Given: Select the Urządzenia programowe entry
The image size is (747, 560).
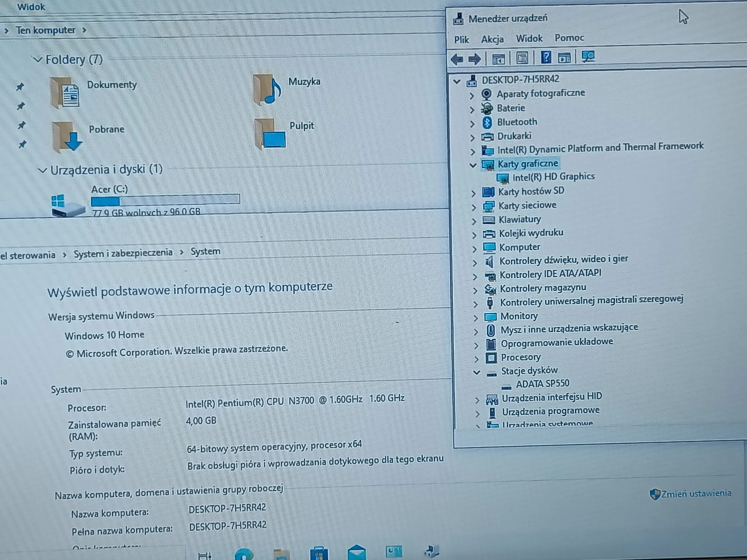Looking at the screenshot, I should coord(551,411).
